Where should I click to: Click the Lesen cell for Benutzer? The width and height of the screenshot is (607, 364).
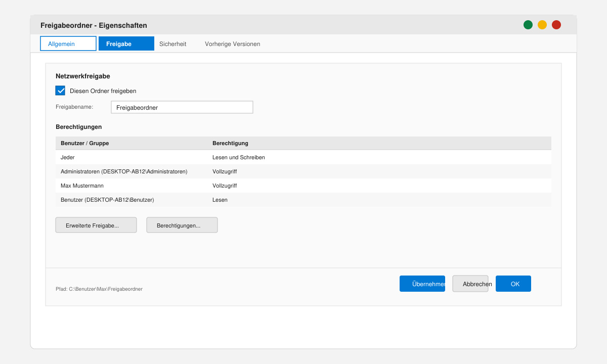pyautogui.click(x=220, y=200)
